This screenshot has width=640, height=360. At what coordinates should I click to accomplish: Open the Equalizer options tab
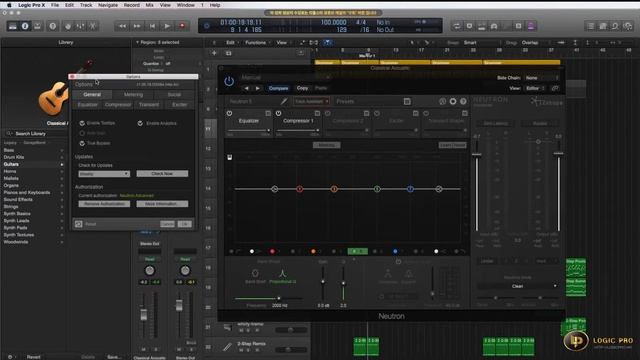coord(87,104)
